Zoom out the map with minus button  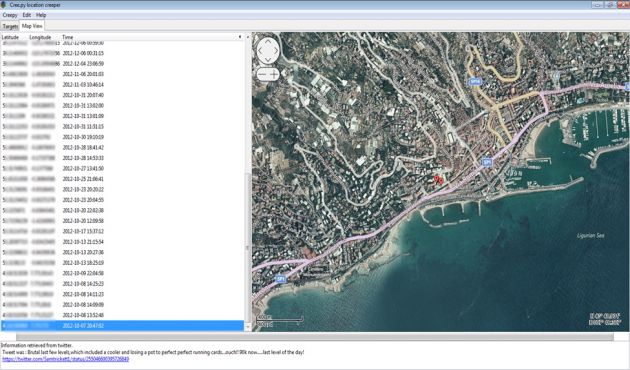click(x=262, y=74)
